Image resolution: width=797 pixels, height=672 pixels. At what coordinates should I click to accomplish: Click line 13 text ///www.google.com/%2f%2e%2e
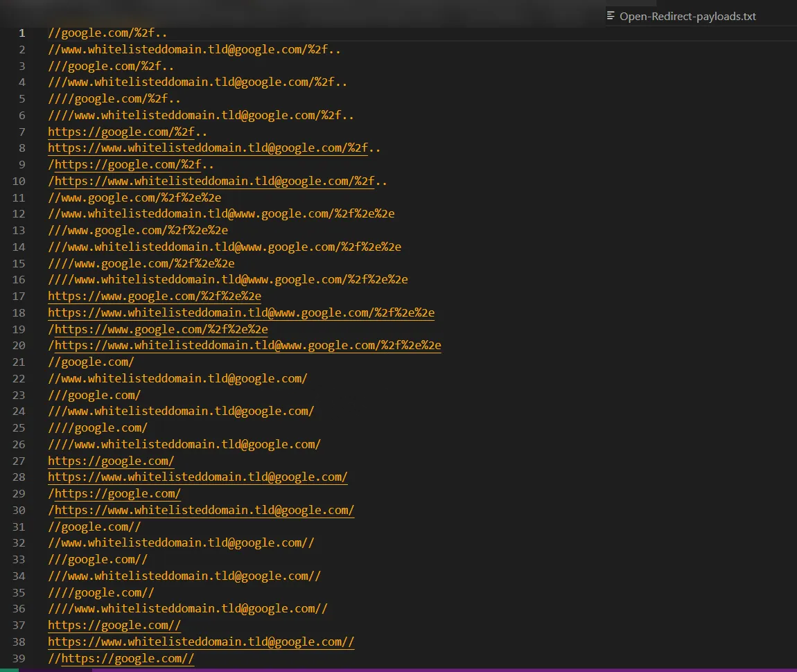coord(138,231)
